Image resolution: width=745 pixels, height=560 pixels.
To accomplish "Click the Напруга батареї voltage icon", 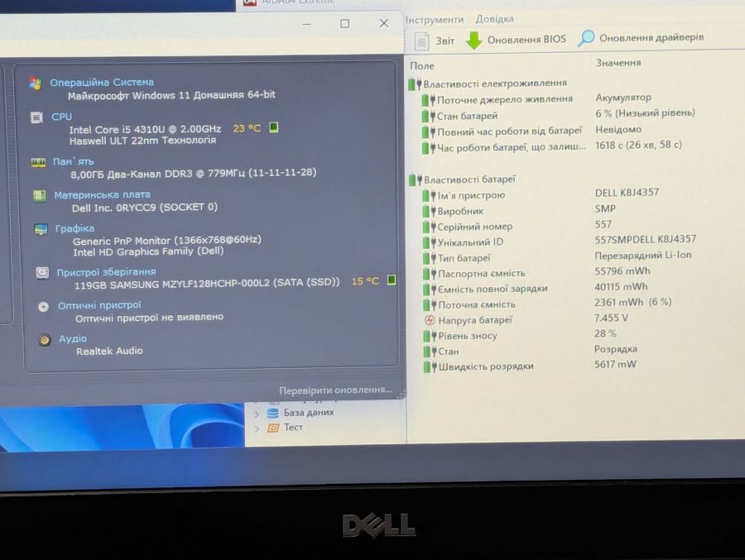I will point(430,320).
